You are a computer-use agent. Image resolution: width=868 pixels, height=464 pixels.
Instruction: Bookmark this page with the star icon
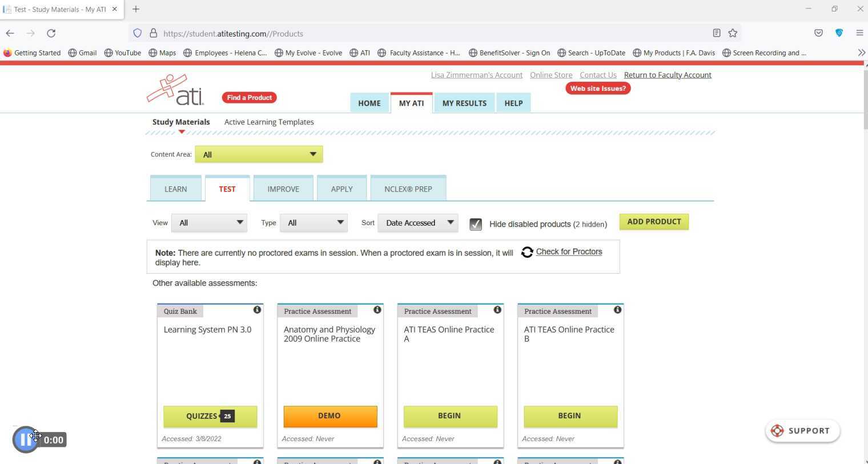tap(732, 33)
